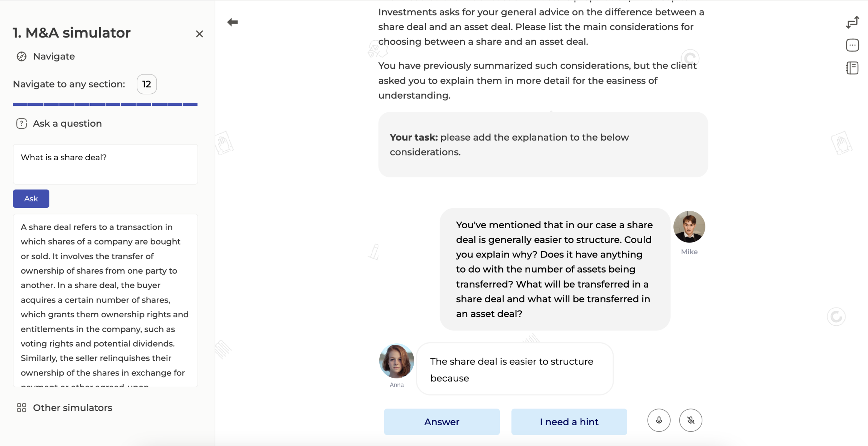
Task: Close the M&A simulator sidebar
Action: pos(199,34)
